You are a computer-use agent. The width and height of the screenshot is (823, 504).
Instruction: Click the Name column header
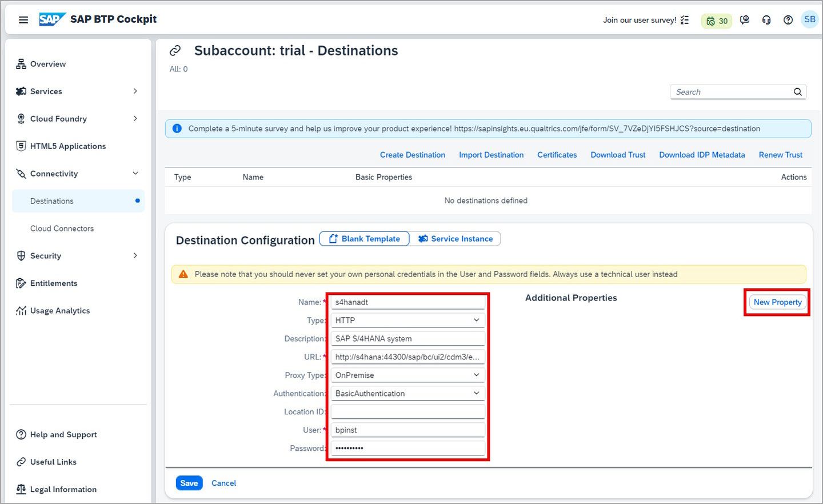click(253, 177)
